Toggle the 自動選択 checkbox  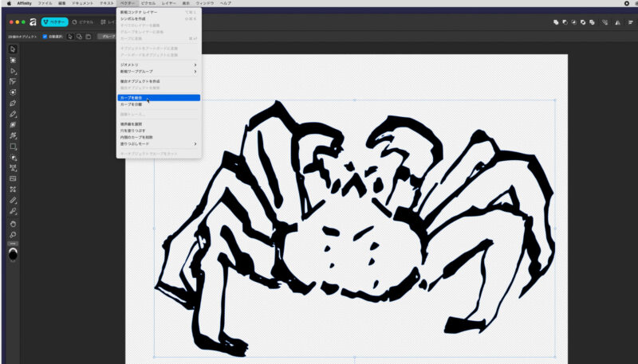click(45, 37)
